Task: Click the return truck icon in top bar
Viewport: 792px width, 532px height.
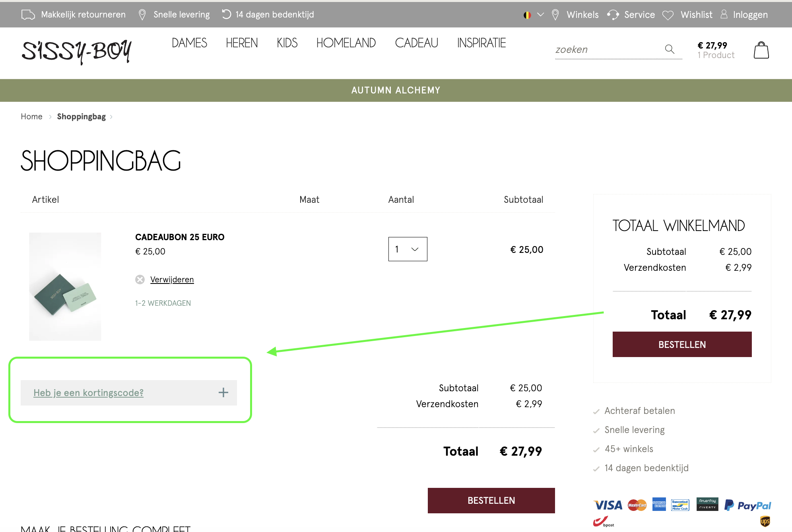Action: tap(28, 15)
